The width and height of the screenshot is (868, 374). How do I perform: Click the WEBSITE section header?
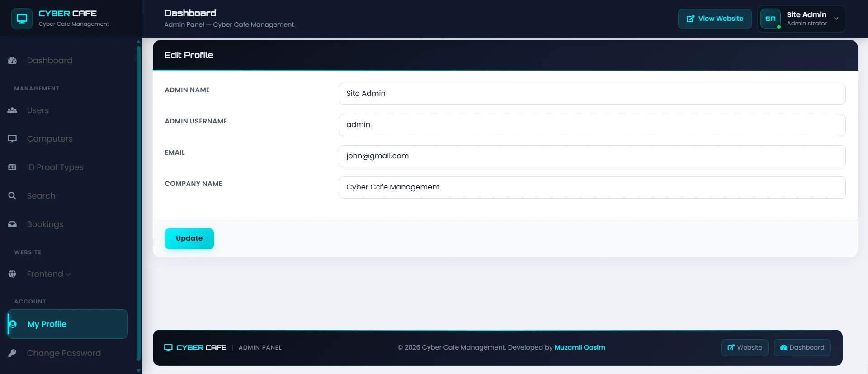(28, 252)
